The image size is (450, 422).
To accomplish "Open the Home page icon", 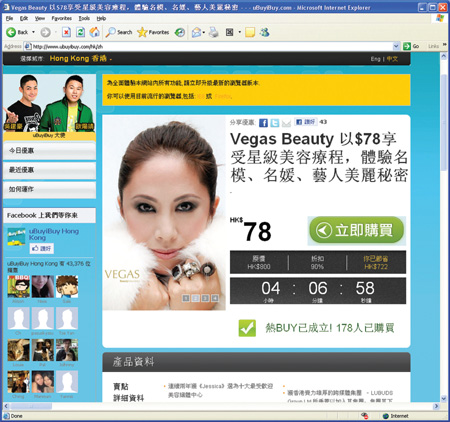I will 94,32.
